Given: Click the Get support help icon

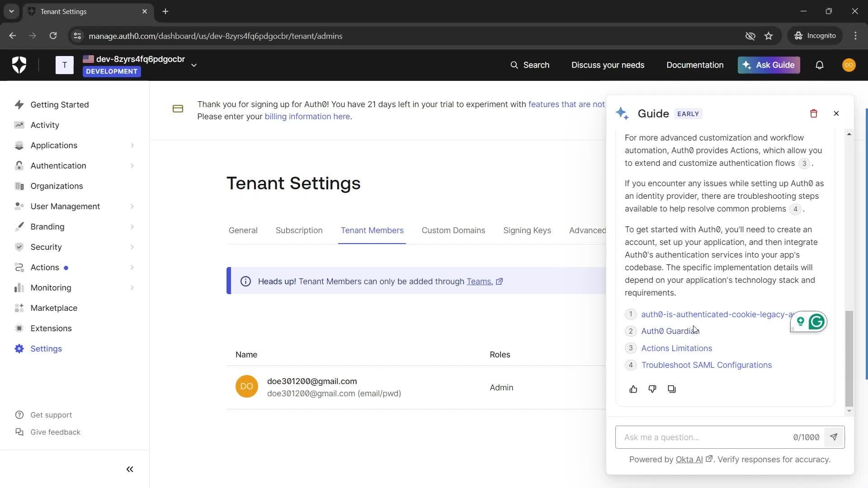Looking at the screenshot, I should coord(19,415).
